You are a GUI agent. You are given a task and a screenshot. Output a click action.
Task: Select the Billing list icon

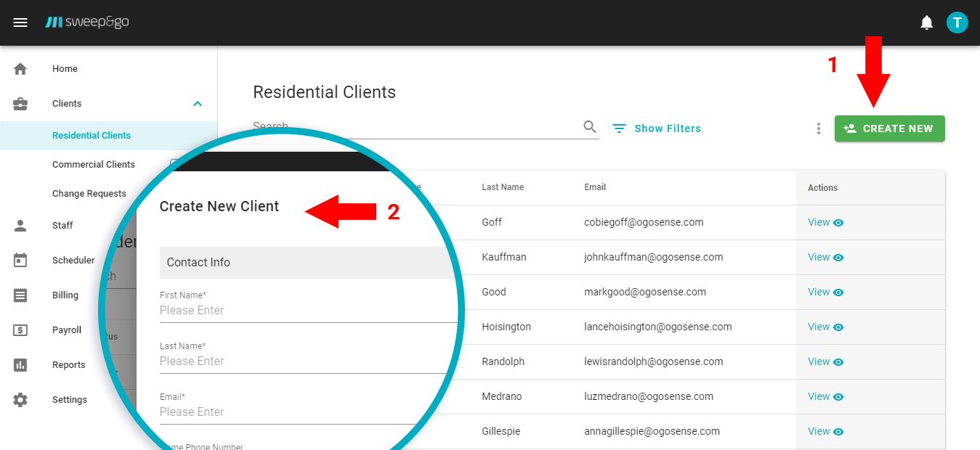[20, 295]
